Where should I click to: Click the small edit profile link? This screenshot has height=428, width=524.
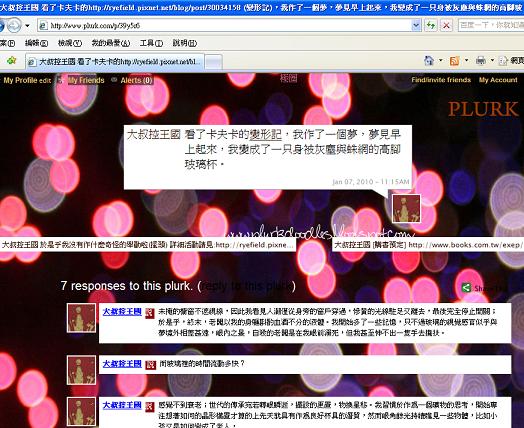pos(45,81)
